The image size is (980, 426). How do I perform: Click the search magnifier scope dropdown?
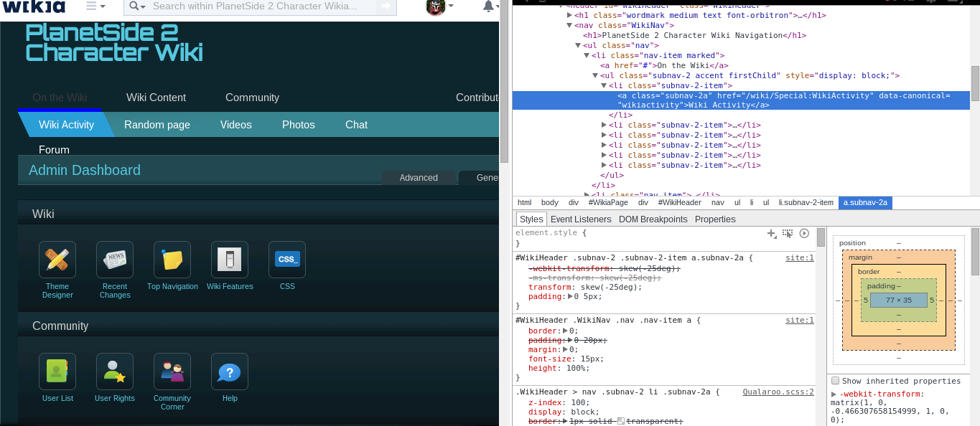coord(137,6)
